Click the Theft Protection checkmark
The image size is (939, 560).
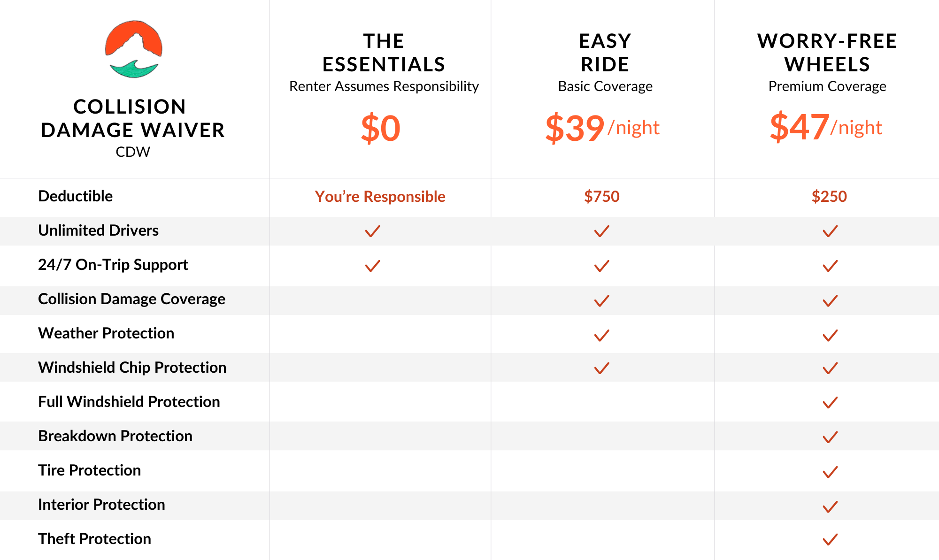830,539
